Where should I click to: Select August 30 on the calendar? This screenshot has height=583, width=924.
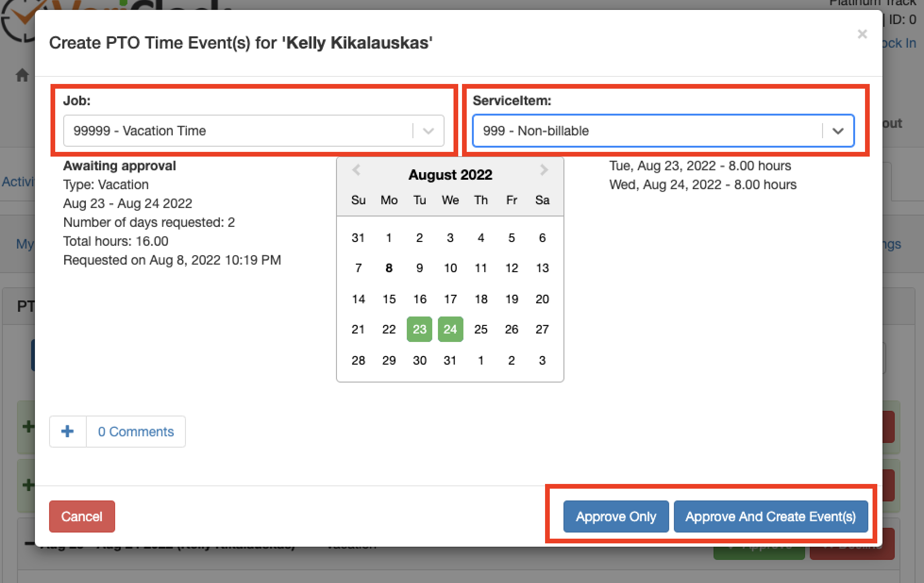(420, 360)
